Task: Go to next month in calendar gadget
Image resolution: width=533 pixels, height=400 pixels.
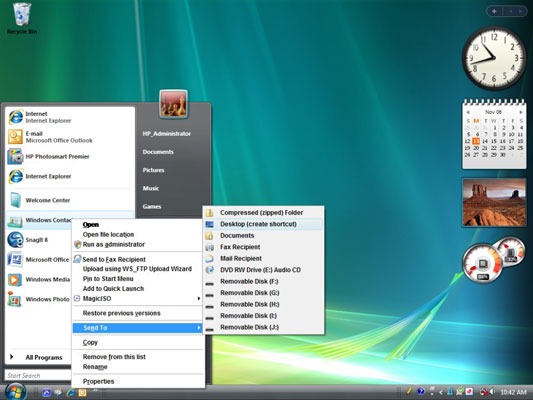Action: 521,112
